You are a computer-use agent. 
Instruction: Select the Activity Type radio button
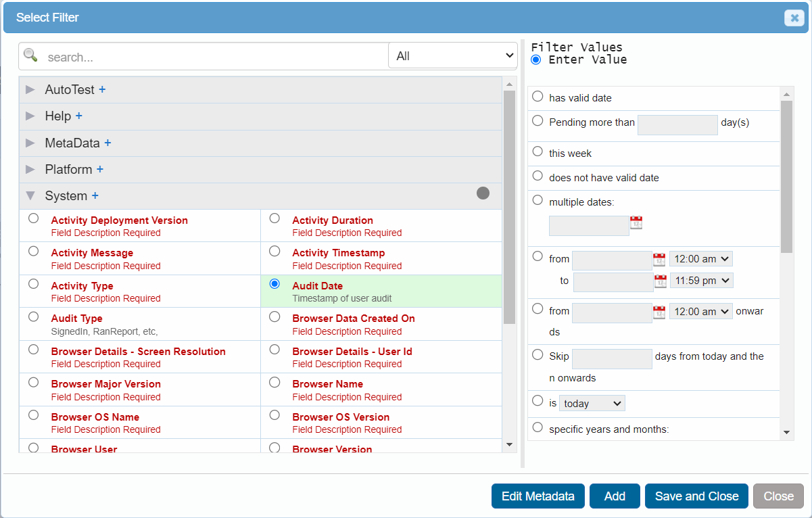click(x=33, y=284)
